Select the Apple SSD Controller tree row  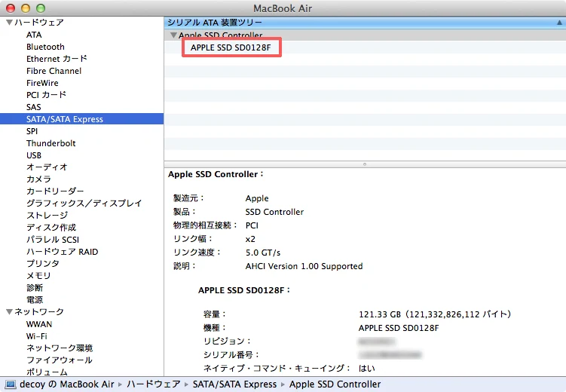365,35
